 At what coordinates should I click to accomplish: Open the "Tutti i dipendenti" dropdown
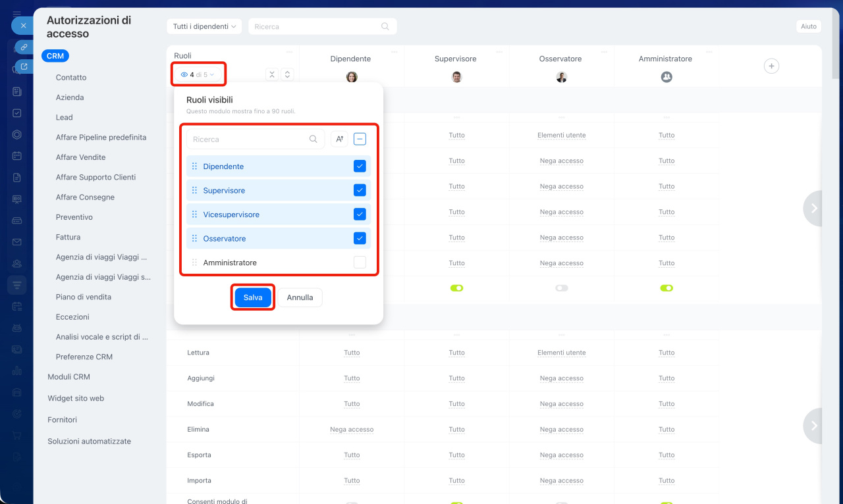tap(204, 26)
